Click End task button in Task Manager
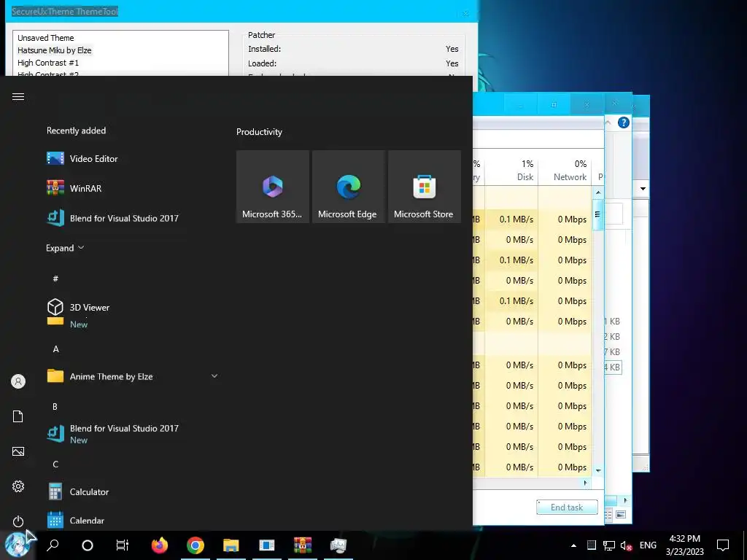Viewport: 747px width, 560px height. 567,507
